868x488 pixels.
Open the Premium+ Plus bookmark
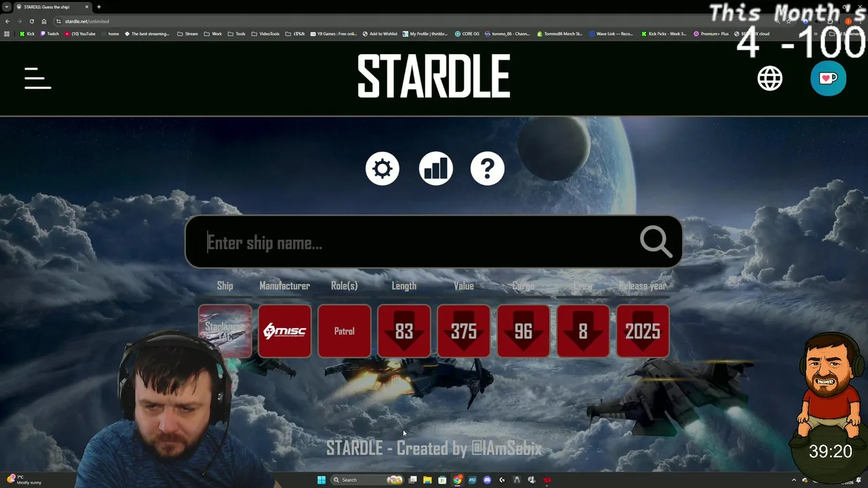711,34
